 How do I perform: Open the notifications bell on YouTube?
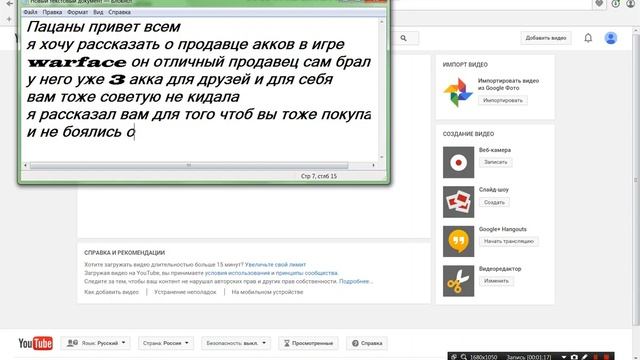coord(588,38)
